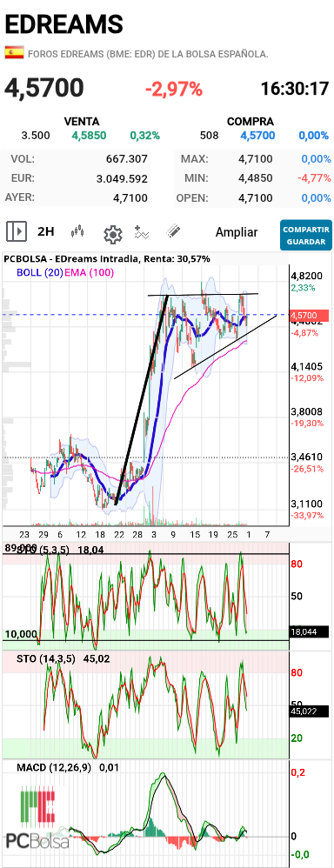Screen dimensions: 334x868
Task: Click Ampliar to enlarge the chart
Action: pos(237,232)
